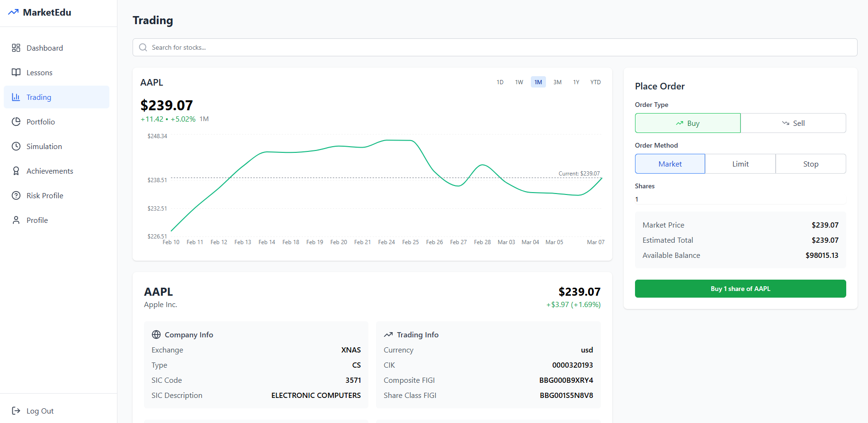Image resolution: width=868 pixels, height=423 pixels.
Task: Select Limit order method
Action: (741, 164)
